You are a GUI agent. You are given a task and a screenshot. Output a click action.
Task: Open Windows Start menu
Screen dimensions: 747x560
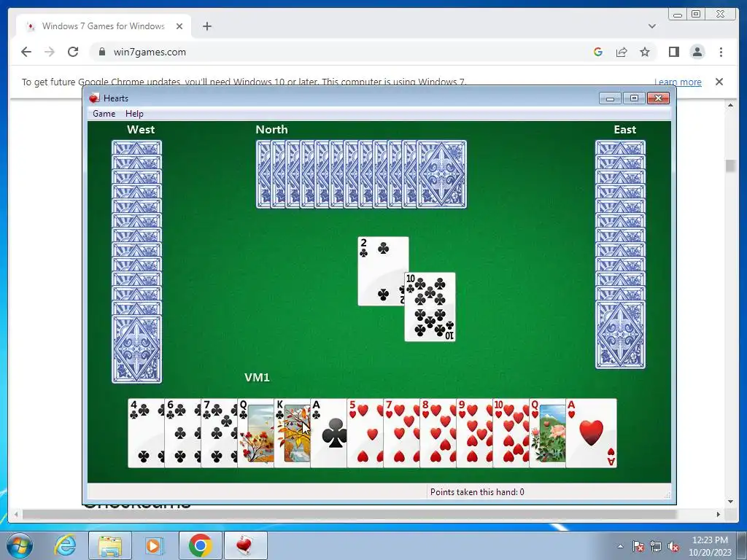click(x=19, y=545)
